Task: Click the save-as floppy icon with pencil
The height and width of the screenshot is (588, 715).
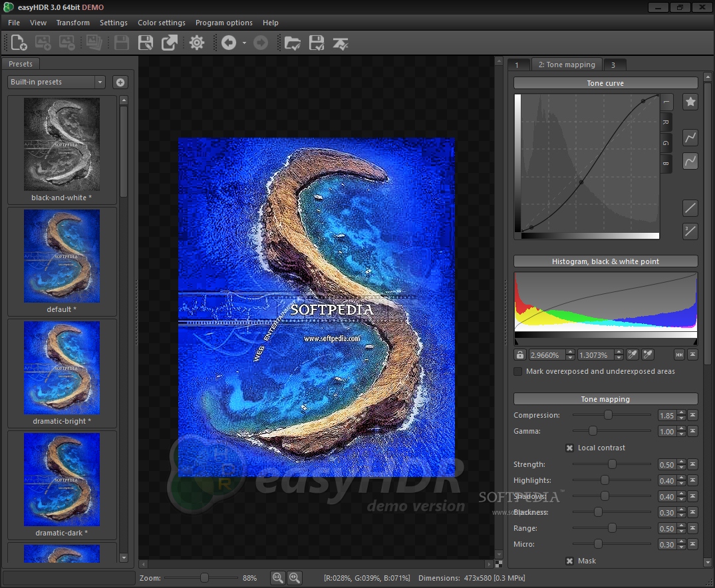Action: (146, 43)
